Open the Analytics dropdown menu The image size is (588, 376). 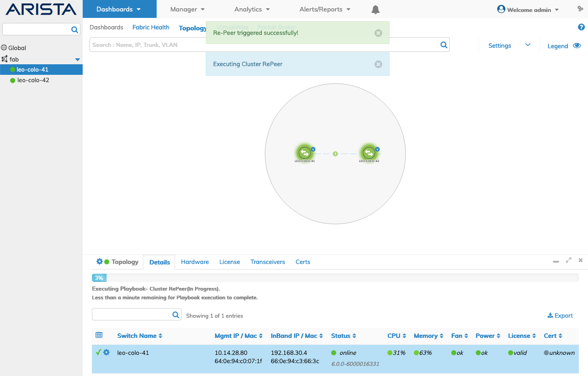(252, 9)
